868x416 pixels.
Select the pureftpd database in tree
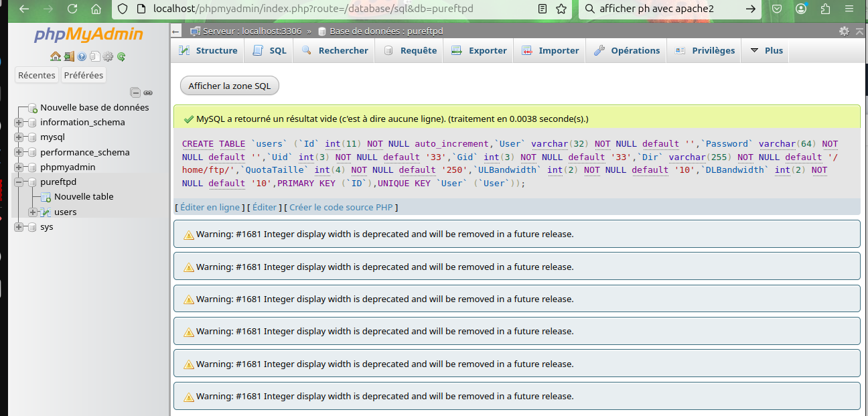pyautogui.click(x=58, y=182)
